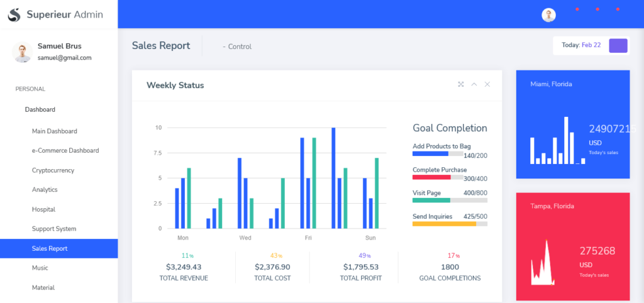Open the Music sidebar entry
Screen dimensions: 644x303
point(40,268)
